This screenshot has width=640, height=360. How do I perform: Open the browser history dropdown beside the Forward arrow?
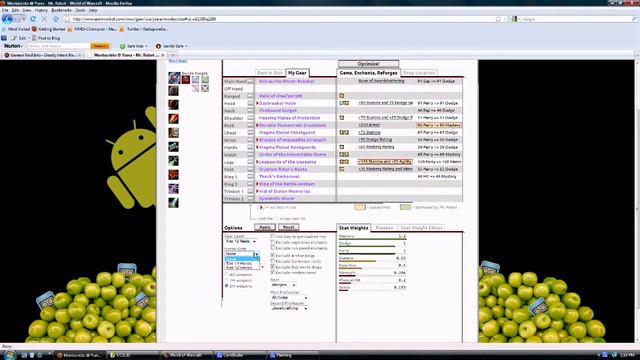(x=24, y=19)
